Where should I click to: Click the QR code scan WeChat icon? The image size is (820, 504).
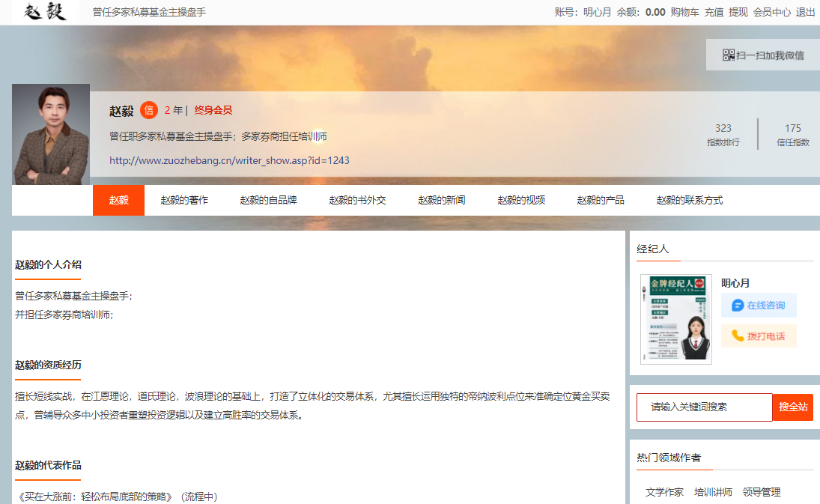click(729, 55)
